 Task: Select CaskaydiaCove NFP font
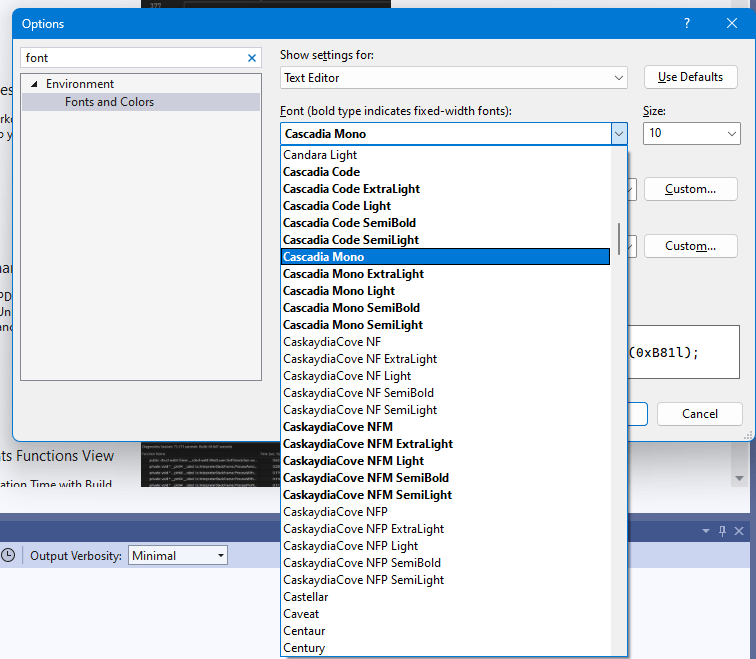(x=445, y=511)
